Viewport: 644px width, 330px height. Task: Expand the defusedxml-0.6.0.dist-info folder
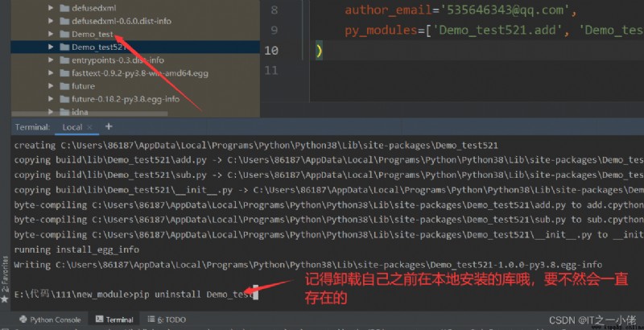tap(51, 21)
